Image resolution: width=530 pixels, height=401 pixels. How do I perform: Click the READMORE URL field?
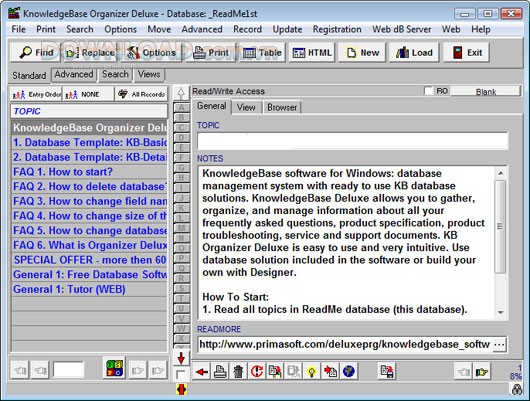click(345, 345)
